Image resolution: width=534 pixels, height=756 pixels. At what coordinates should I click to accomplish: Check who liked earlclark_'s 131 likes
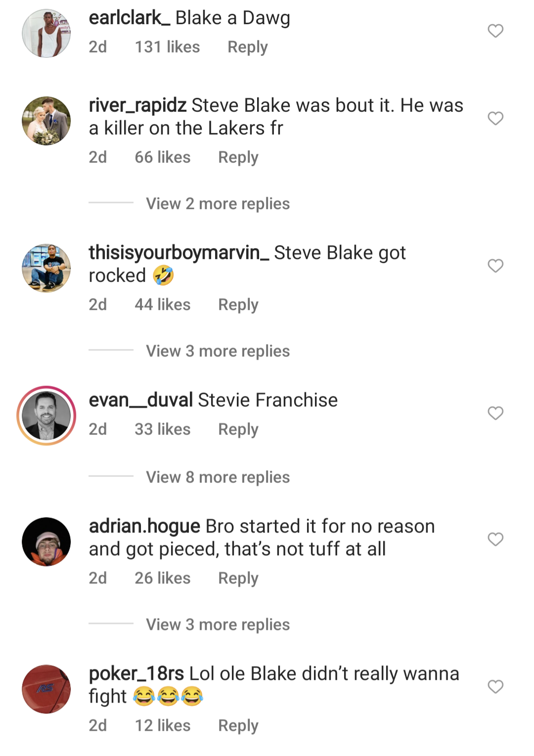pos(167,47)
